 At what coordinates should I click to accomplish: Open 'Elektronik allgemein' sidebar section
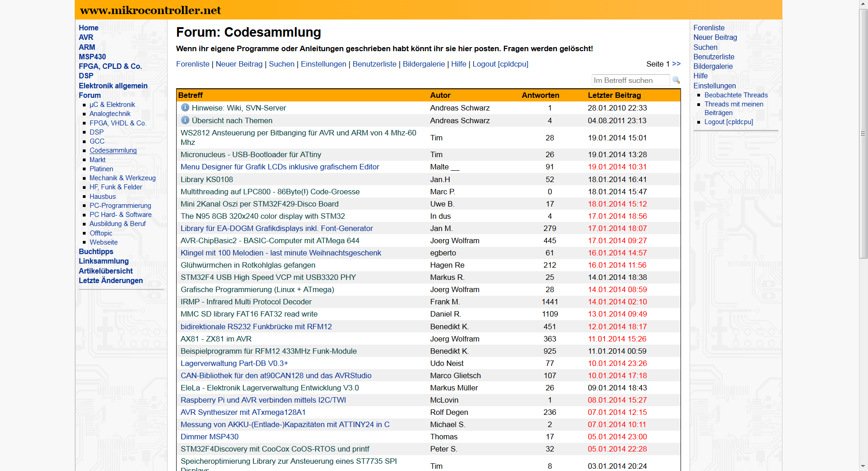click(x=113, y=86)
